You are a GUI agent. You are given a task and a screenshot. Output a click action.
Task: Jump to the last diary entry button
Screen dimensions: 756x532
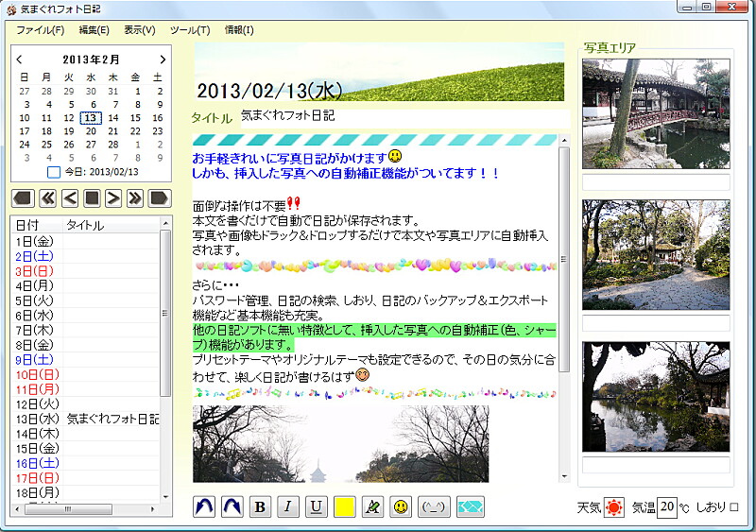tap(160, 198)
